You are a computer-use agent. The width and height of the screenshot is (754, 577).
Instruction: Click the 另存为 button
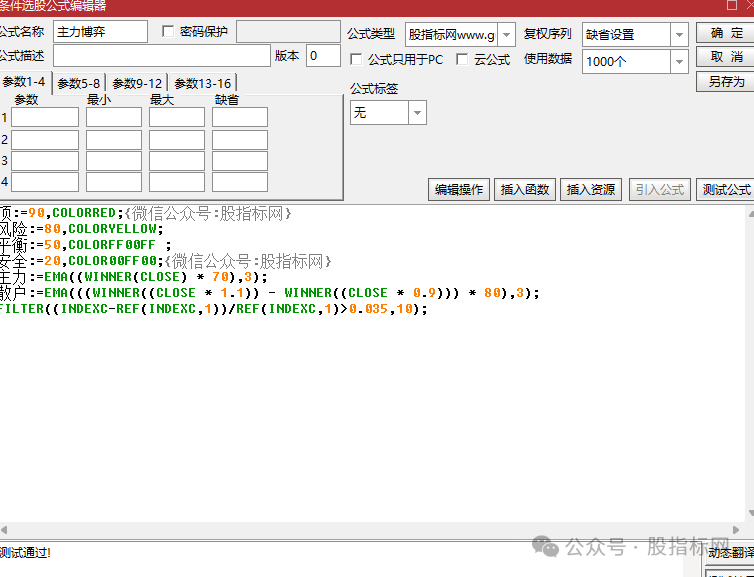[x=727, y=81]
